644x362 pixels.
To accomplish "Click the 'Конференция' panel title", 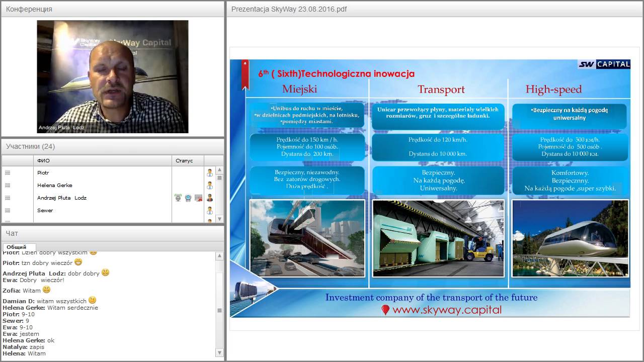I will tap(29, 9).
